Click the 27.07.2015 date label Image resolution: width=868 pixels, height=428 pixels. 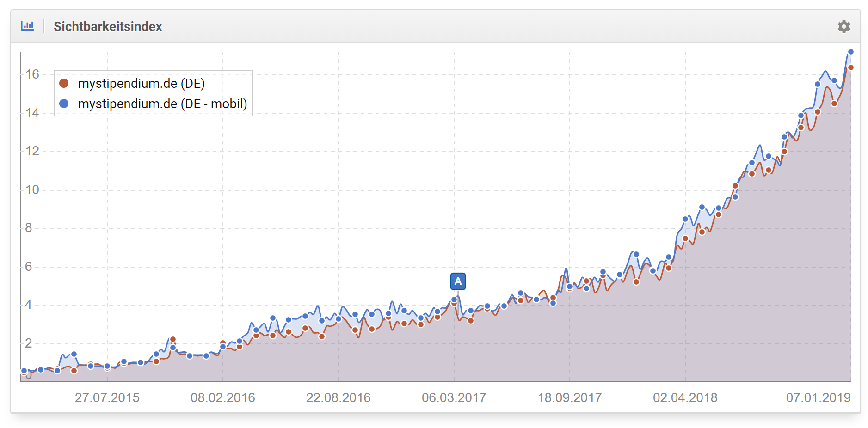[x=107, y=397]
